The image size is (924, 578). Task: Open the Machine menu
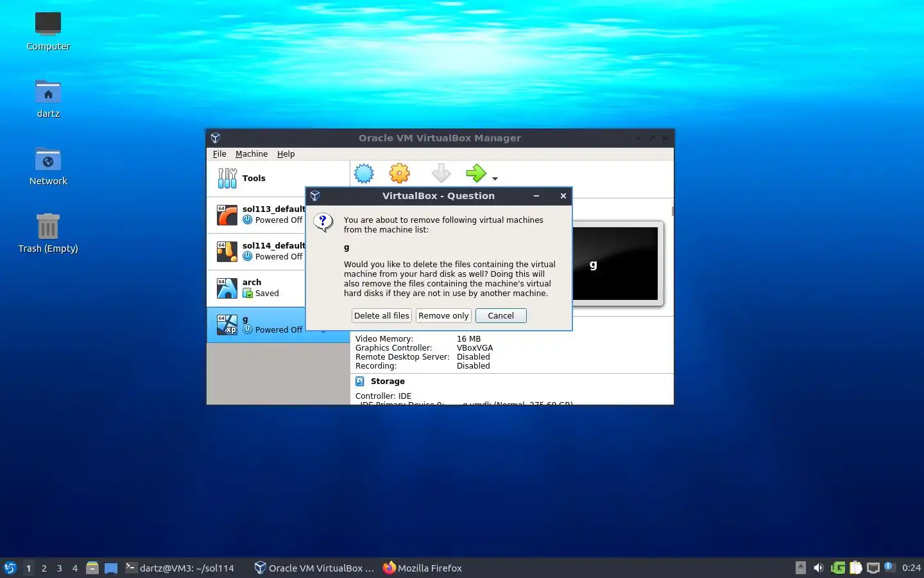(252, 154)
